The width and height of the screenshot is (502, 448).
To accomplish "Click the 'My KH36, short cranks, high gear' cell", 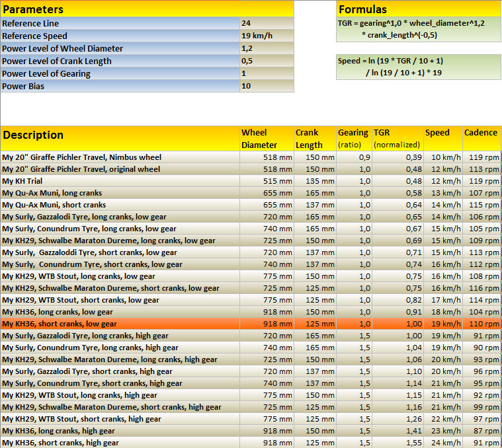I will [120, 443].
